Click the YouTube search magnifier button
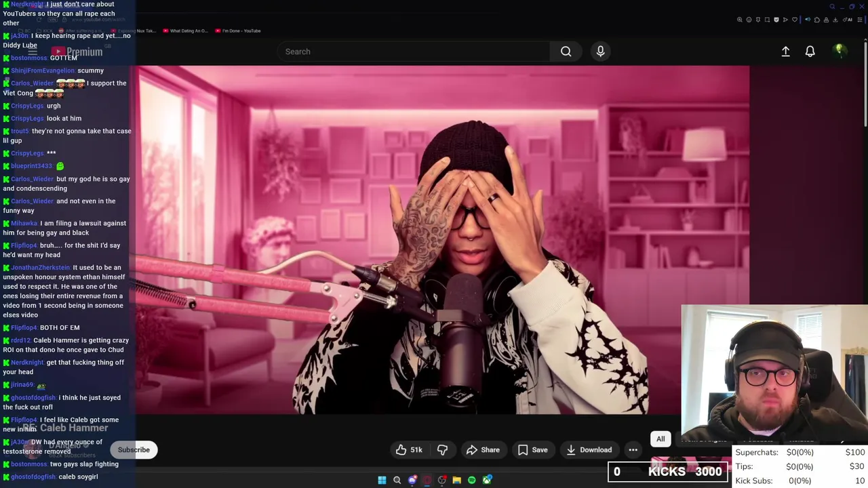The image size is (868, 488). pyautogui.click(x=566, y=52)
